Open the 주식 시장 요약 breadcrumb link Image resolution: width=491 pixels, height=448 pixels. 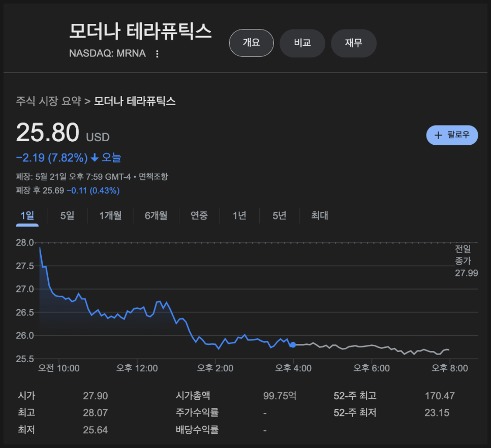(x=48, y=101)
